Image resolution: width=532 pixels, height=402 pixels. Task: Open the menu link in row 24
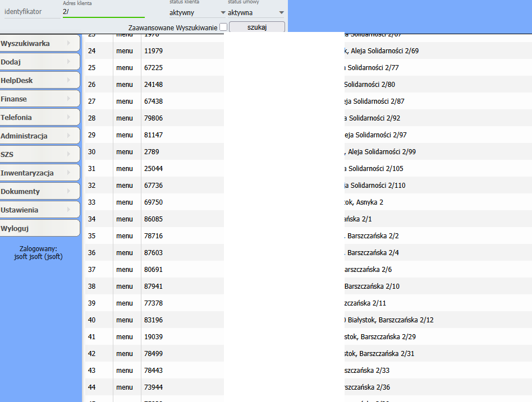[x=125, y=51]
